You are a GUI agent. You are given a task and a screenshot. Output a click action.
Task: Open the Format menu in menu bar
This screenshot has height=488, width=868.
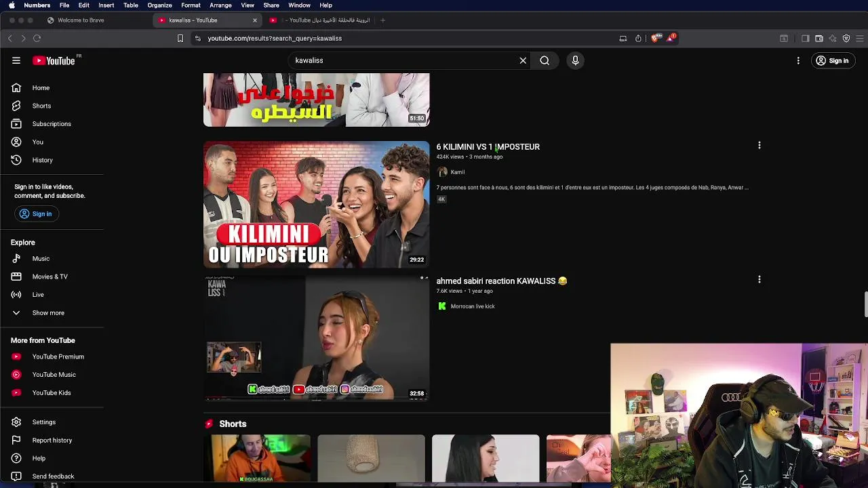pyautogui.click(x=191, y=5)
